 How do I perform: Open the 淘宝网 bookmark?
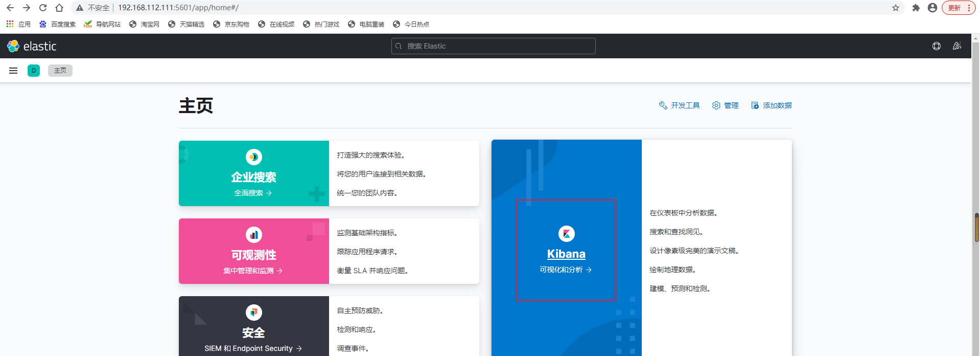click(144, 24)
